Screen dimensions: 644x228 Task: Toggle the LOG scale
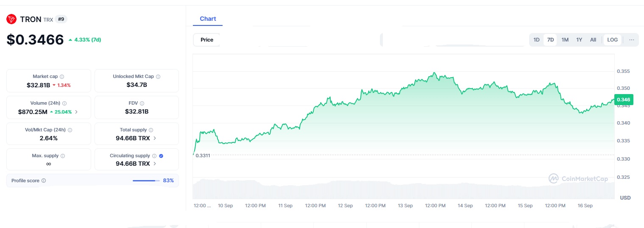(x=612, y=40)
